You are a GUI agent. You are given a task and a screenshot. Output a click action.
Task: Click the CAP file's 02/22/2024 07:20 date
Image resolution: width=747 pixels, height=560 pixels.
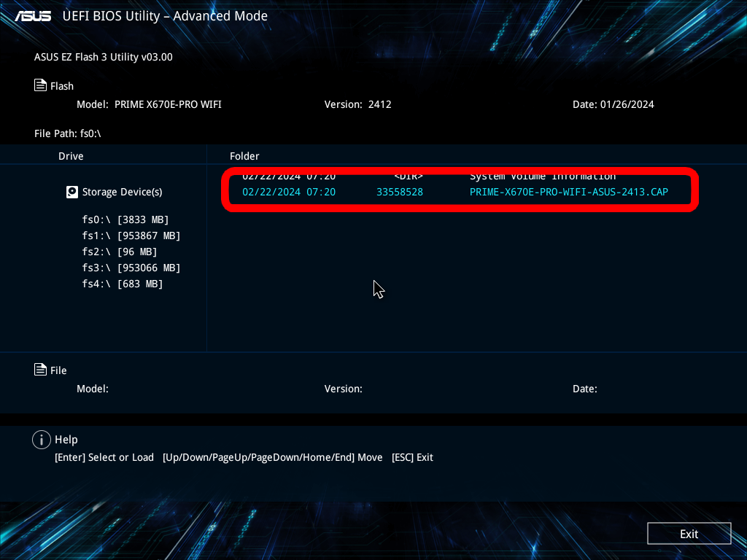(289, 192)
